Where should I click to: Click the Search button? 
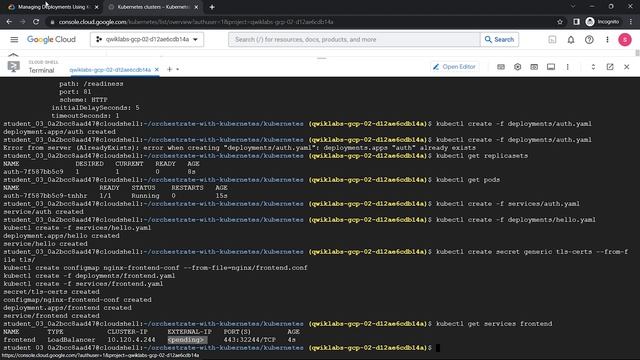pyautogui.click(x=499, y=40)
